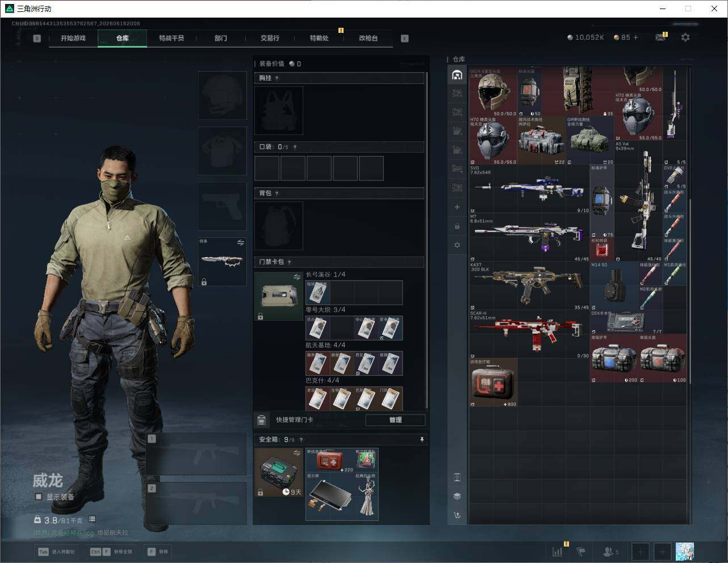This screenshot has width=728, height=563.
Task: Select primary weapon slot 2
Action: [x=196, y=504]
